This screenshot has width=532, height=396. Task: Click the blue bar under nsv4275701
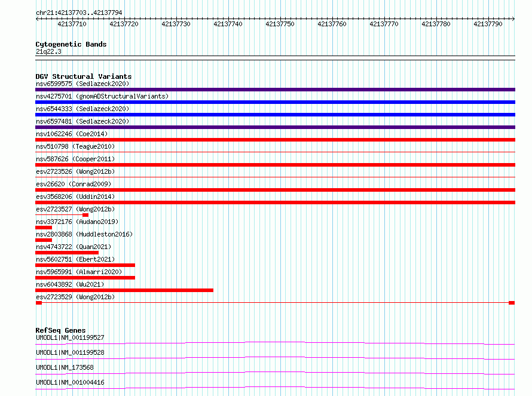[275, 102]
